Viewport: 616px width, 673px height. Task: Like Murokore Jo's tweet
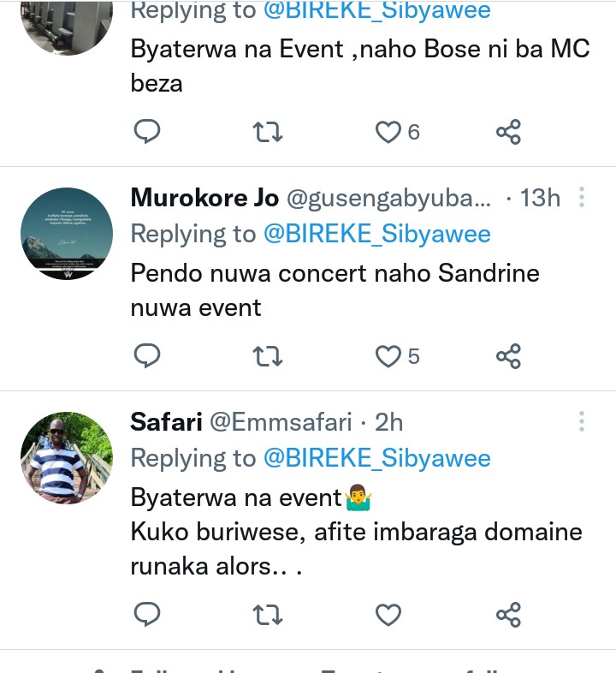click(389, 355)
